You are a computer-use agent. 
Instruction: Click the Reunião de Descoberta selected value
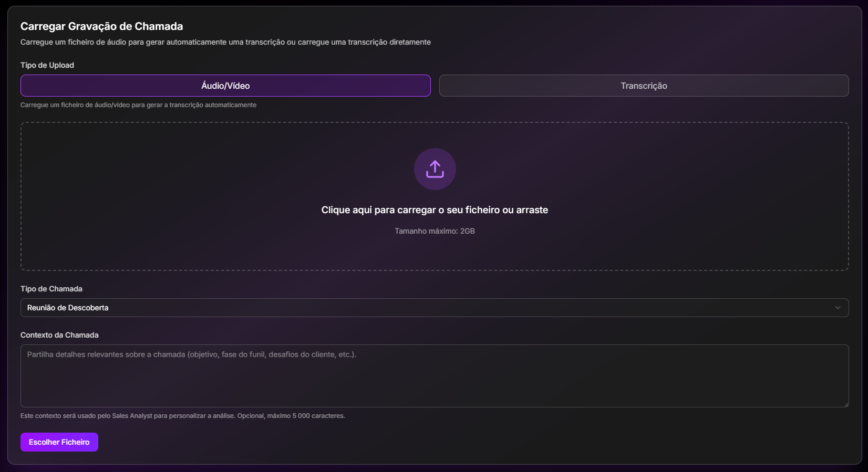(68, 308)
